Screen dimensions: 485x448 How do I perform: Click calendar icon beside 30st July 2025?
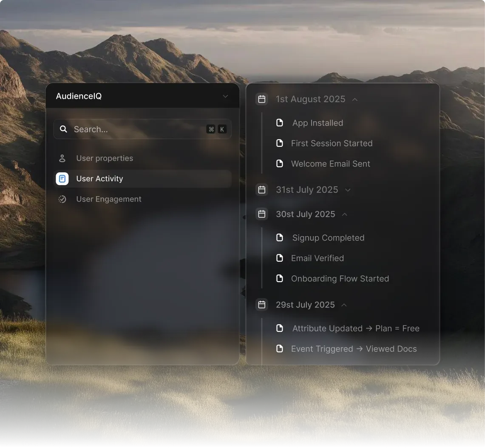(x=262, y=214)
